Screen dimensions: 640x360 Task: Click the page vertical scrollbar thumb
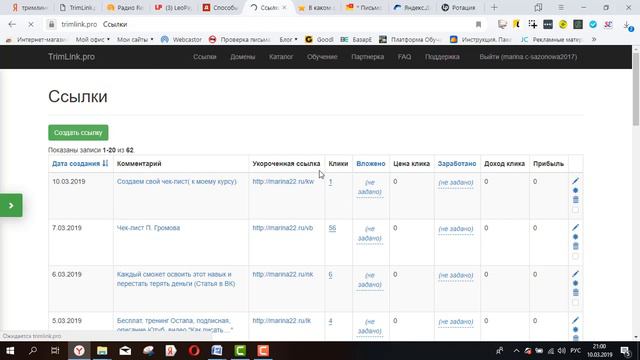click(x=636, y=89)
